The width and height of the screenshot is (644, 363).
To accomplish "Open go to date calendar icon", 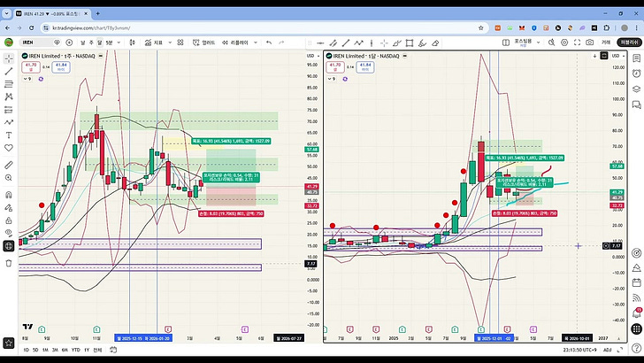I will (113, 350).
